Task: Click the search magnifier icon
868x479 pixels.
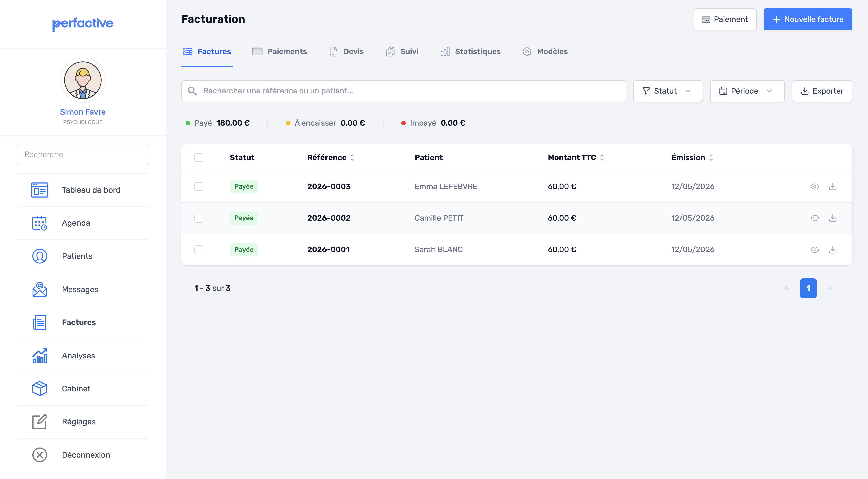Action: click(192, 91)
